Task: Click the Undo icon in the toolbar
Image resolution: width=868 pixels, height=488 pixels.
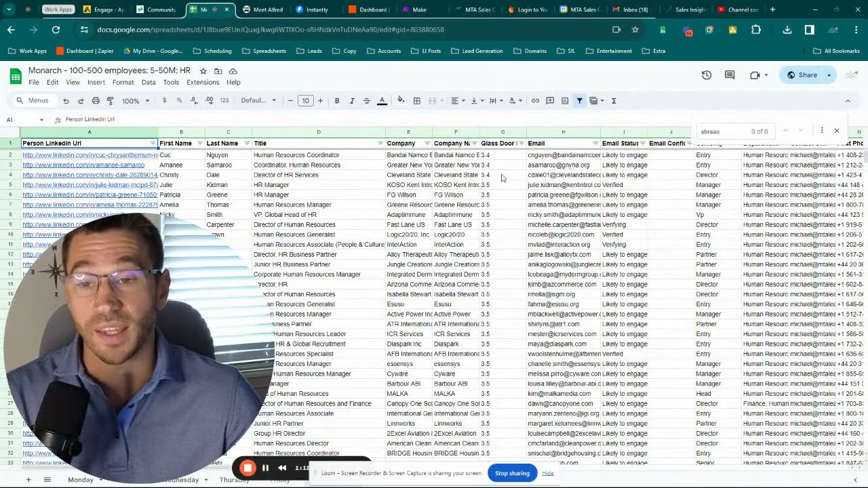Action: pyautogui.click(x=66, y=100)
